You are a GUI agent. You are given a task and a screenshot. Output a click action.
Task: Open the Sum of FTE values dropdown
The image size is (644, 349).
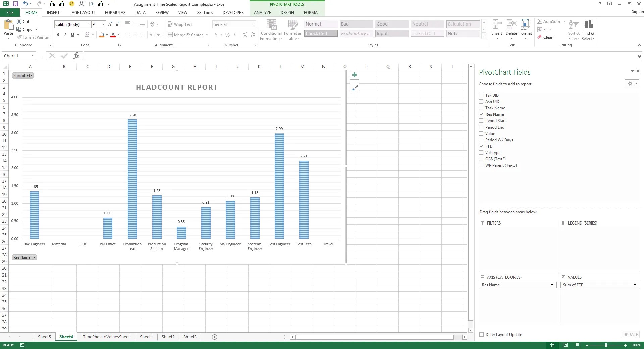click(x=634, y=285)
